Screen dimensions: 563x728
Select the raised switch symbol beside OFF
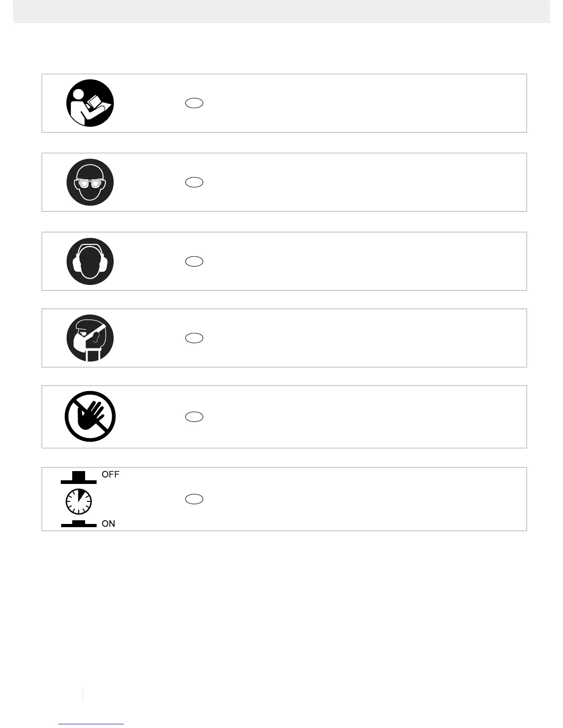click(x=79, y=478)
